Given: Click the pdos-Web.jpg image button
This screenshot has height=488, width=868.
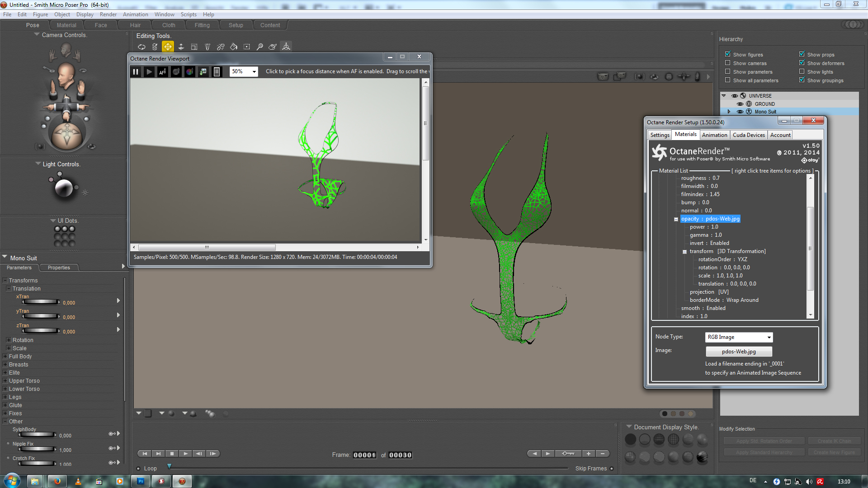Looking at the screenshot, I should [739, 352].
